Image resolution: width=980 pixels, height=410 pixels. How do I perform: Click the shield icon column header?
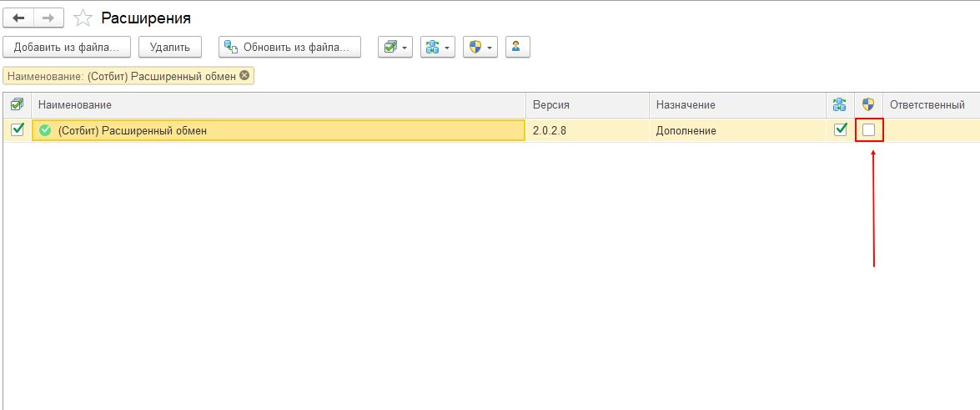point(868,104)
